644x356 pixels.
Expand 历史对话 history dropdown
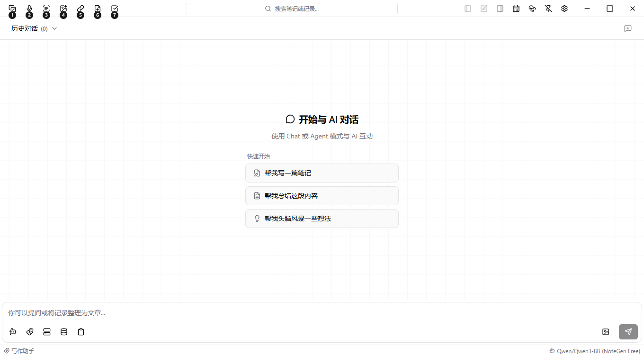coord(34,28)
